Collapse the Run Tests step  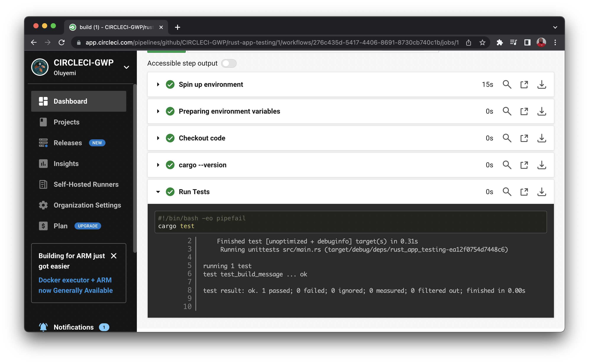(158, 192)
